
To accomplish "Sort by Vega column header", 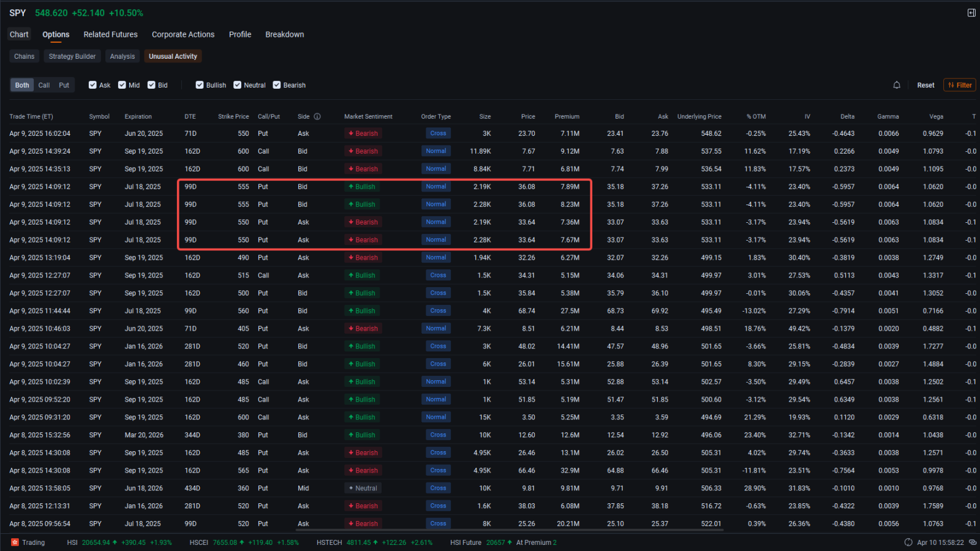I will (x=936, y=116).
